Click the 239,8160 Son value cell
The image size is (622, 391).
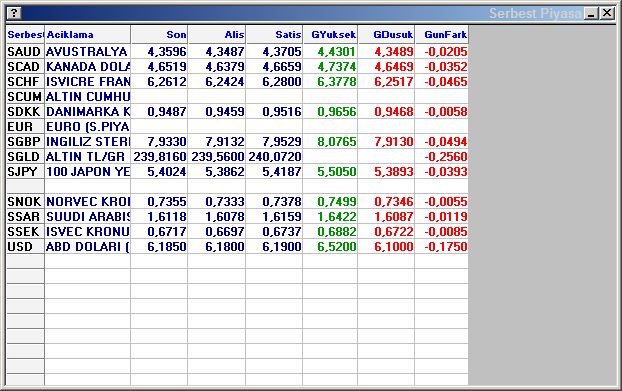pos(159,157)
